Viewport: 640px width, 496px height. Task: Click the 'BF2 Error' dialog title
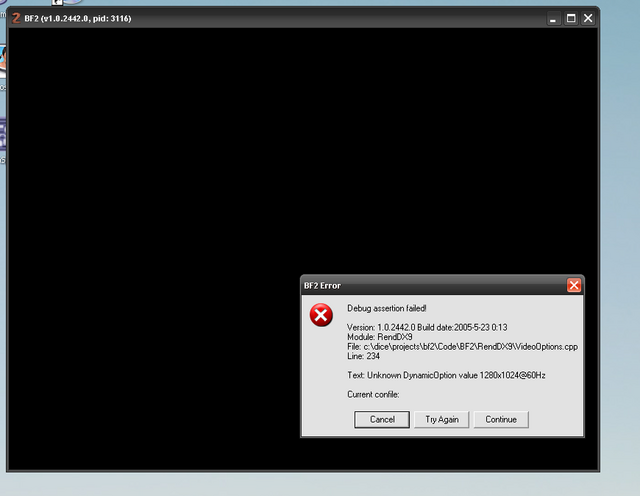[x=322, y=285]
